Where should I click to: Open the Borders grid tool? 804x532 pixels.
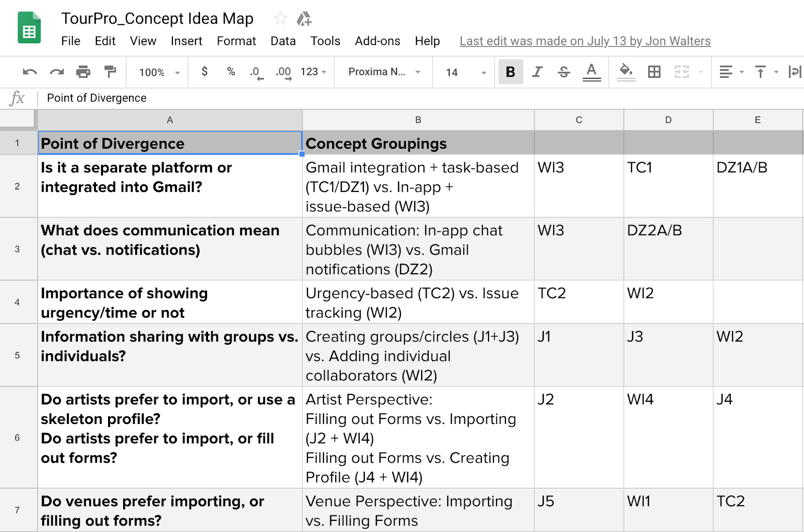(x=654, y=72)
